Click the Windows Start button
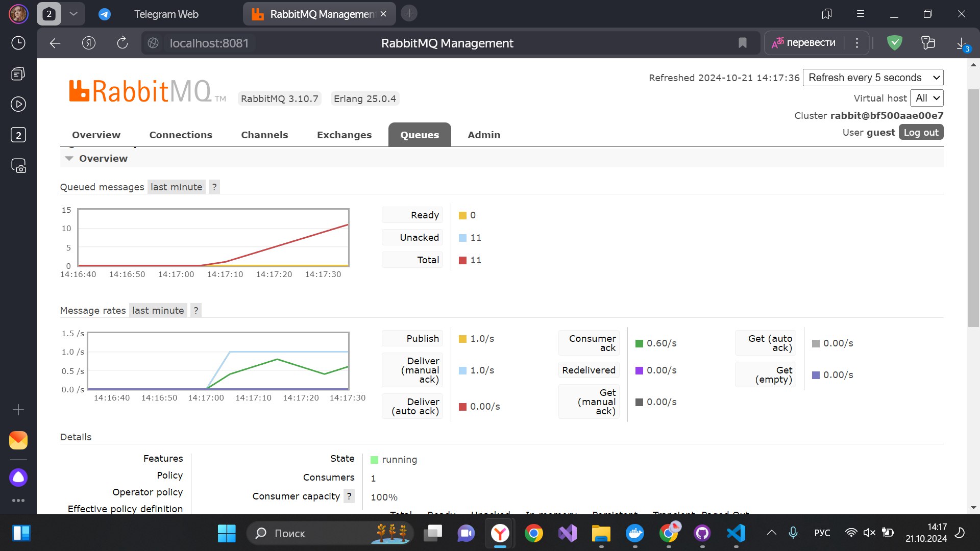Viewport: 980px width, 551px height. coord(227,534)
